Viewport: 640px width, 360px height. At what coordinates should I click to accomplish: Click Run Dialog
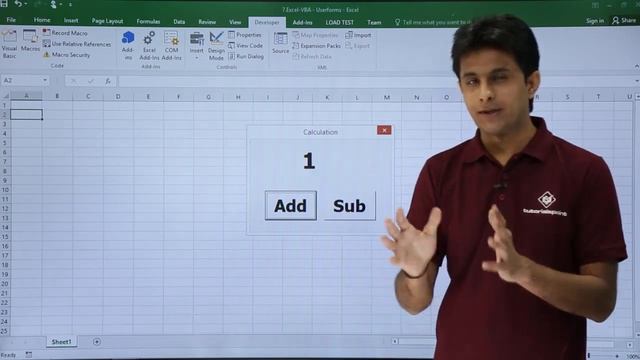click(x=246, y=57)
